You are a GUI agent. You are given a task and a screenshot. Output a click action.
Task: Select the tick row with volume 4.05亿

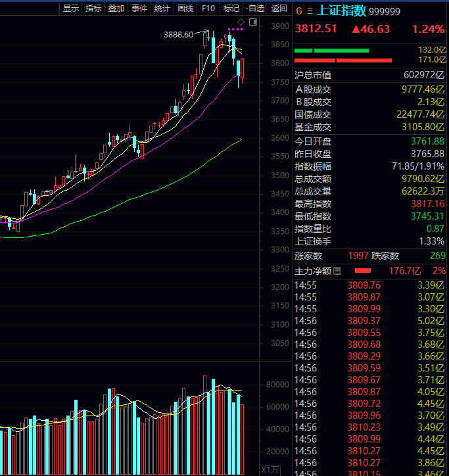370,392
